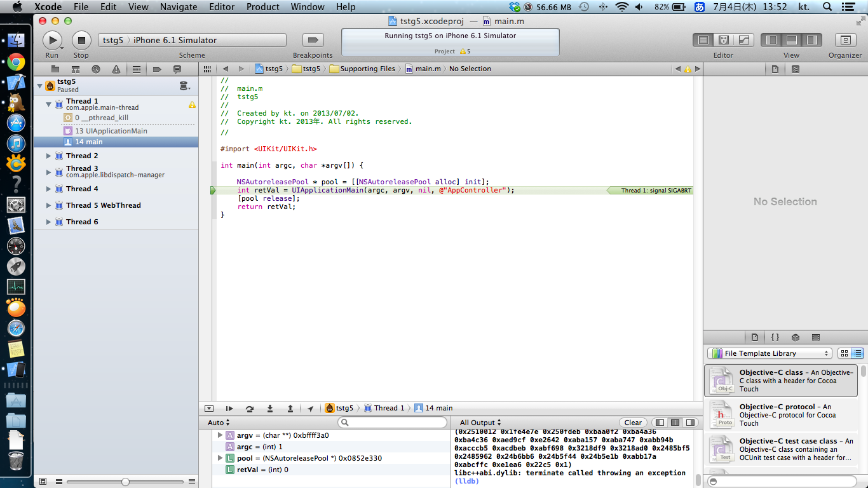This screenshot has height=488, width=868.
Task: Show the Symbol navigator
Action: pos(76,69)
